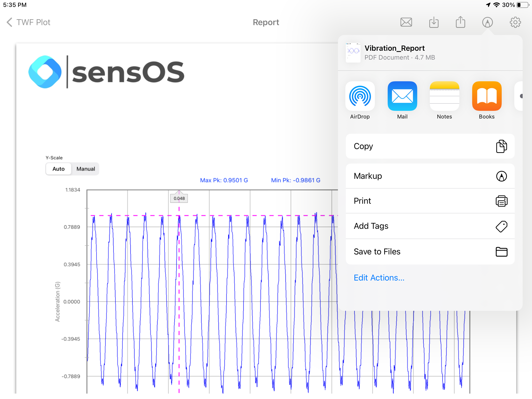Select Print in the share sheet
The width and height of the screenshot is (532, 399).
coord(430,201)
